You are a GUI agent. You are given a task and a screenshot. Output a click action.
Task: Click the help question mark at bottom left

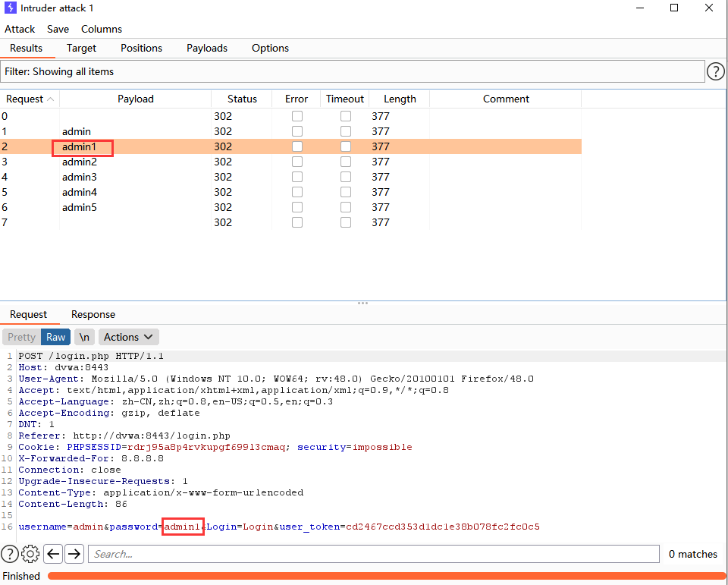[9, 554]
